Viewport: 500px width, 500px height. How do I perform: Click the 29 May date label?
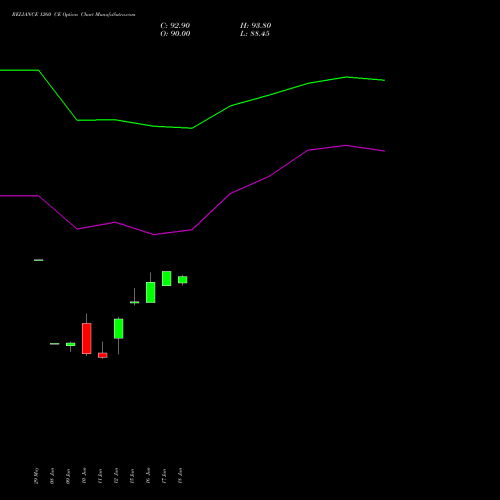click(x=36, y=476)
